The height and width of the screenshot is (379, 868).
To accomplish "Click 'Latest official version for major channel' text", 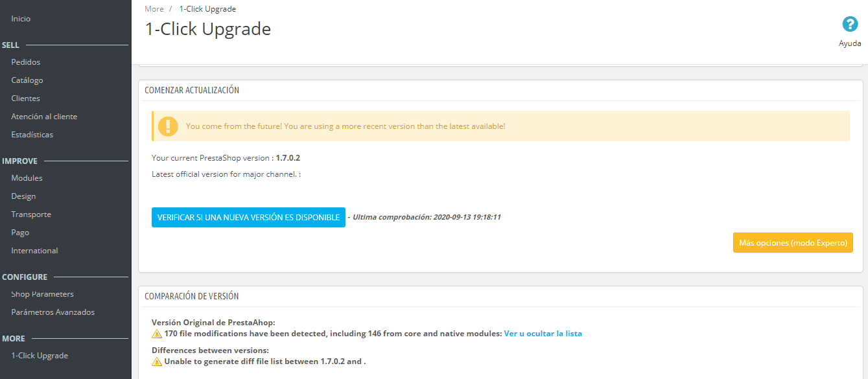I will coord(226,174).
